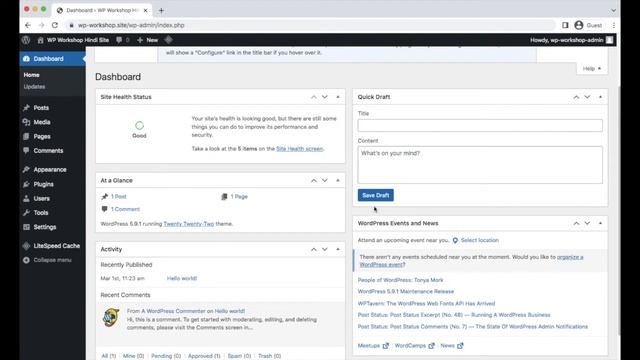
Task: Move At a Glance widget down
Action: pyautogui.click(x=324, y=180)
